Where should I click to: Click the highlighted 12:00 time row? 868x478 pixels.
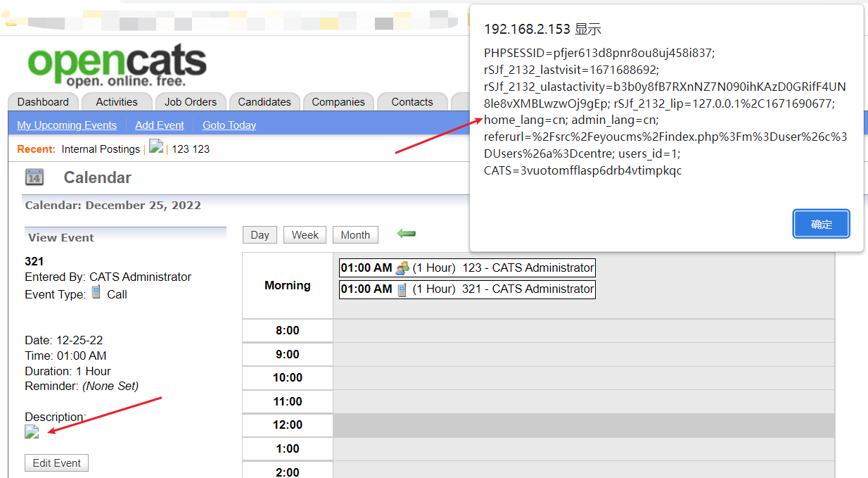click(x=538, y=425)
